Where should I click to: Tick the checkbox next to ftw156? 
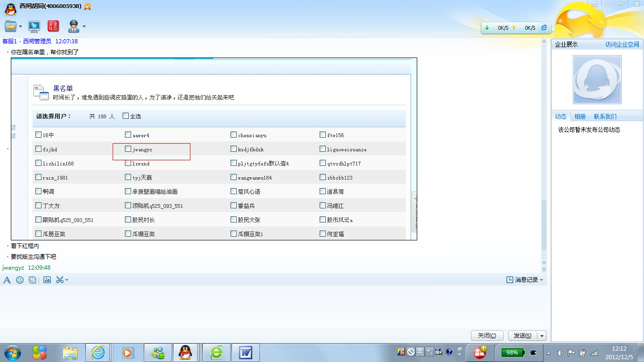point(323,134)
